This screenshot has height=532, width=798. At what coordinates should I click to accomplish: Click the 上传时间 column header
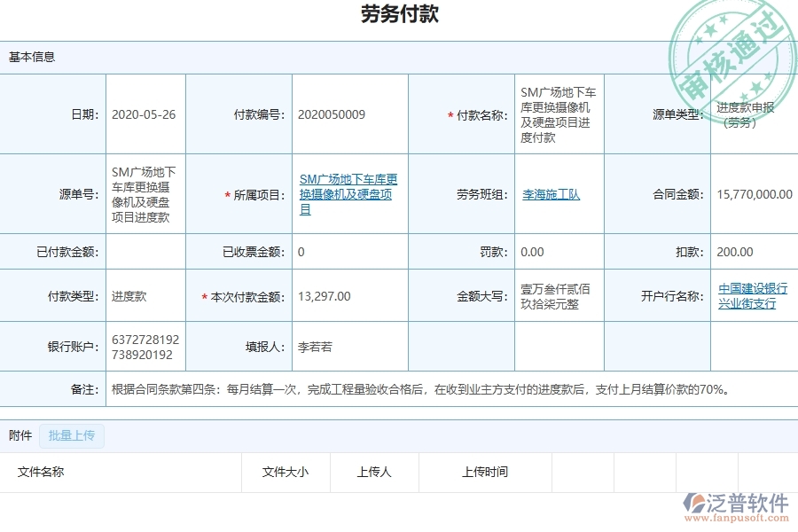(483, 473)
